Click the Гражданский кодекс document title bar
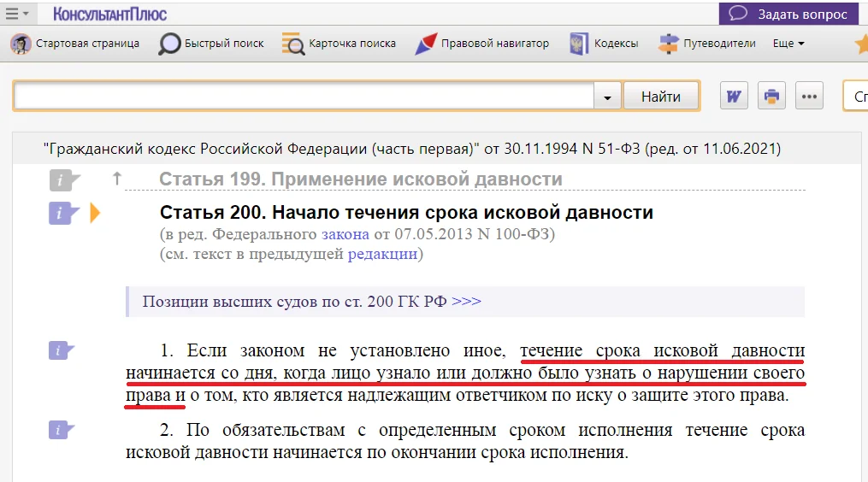The width and height of the screenshot is (868, 482). [436, 149]
